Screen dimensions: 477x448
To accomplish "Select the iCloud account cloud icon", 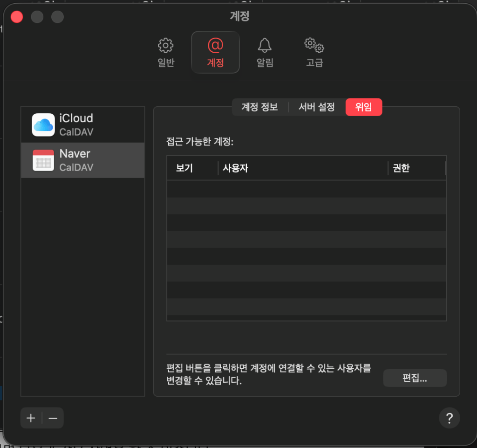I will coord(43,125).
